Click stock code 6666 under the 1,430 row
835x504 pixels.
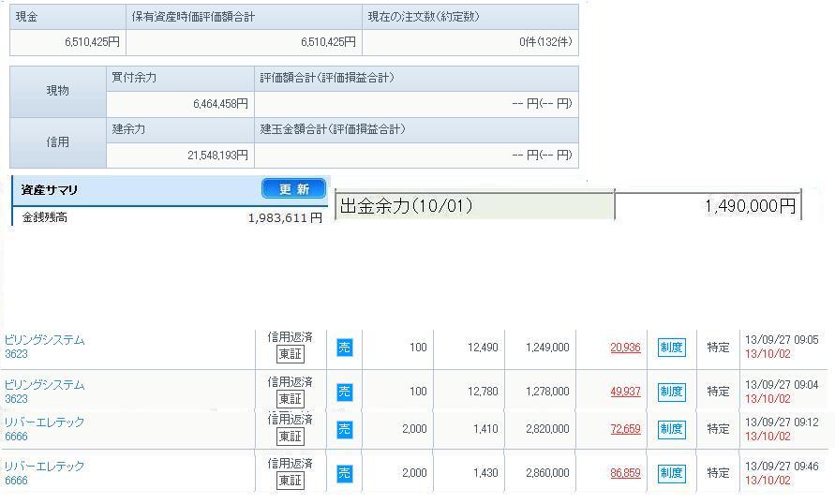(16, 481)
